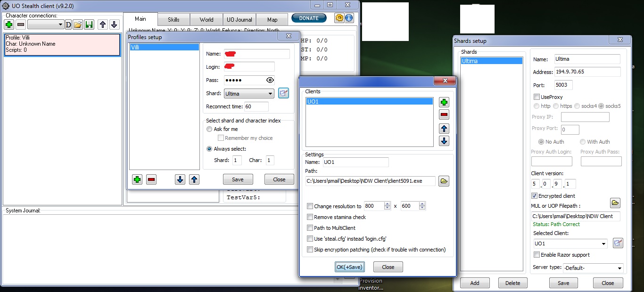This screenshot has width=644, height=292.
Task: Open the Server type dropdown
Action: (x=593, y=268)
